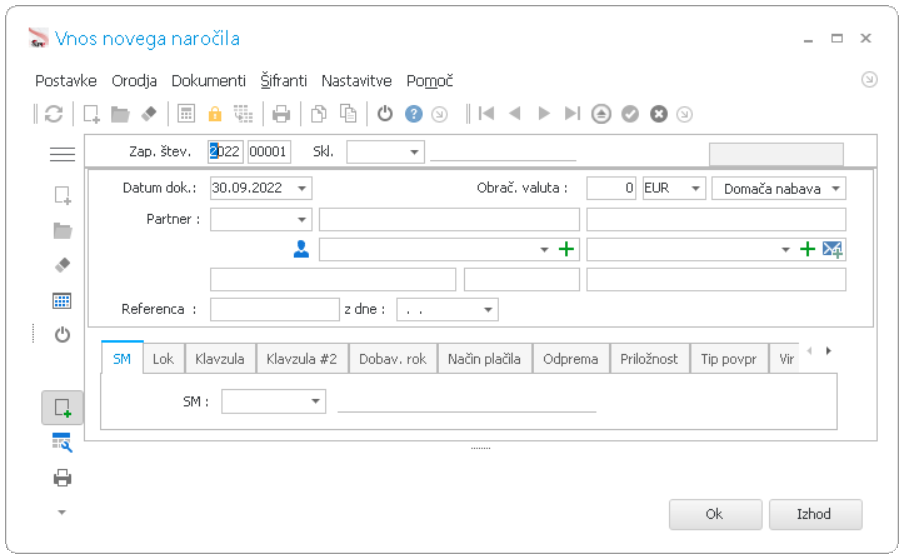Click the blue person contact icon

click(x=301, y=249)
